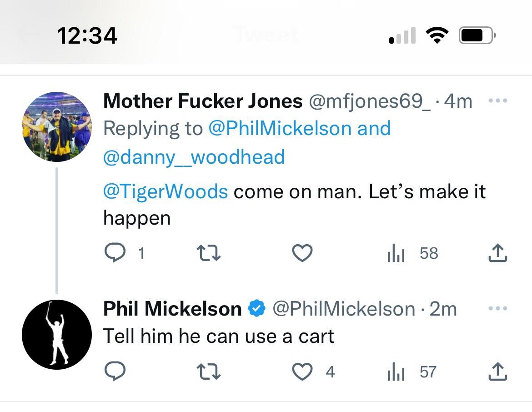Screen dimensions: 532x412
Task: Tap the blue verified badge
Action: [x=257, y=309]
